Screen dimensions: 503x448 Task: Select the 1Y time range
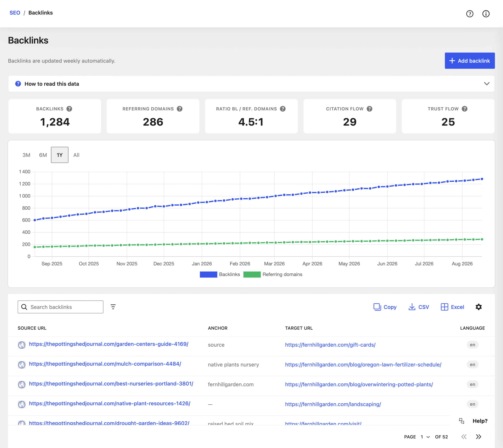[60, 155]
